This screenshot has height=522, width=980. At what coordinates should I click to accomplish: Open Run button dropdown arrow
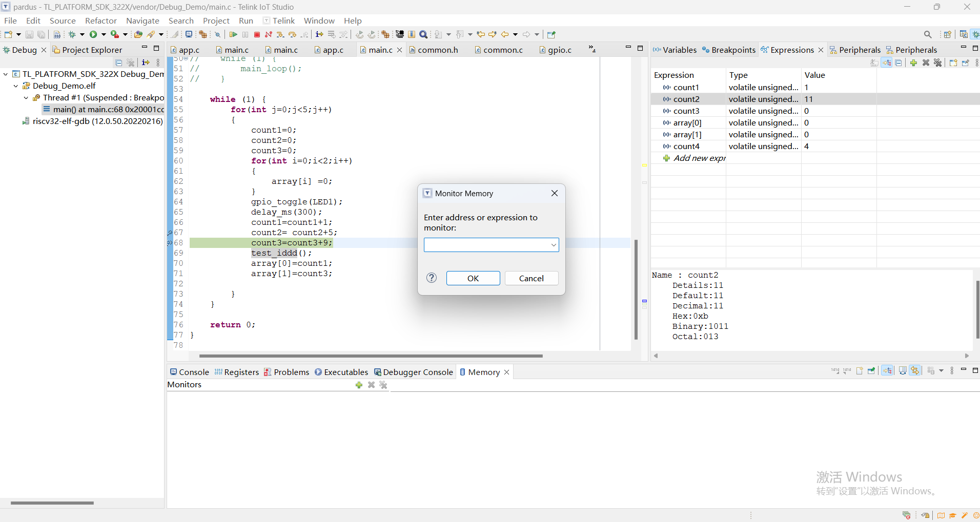(x=104, y=34)
